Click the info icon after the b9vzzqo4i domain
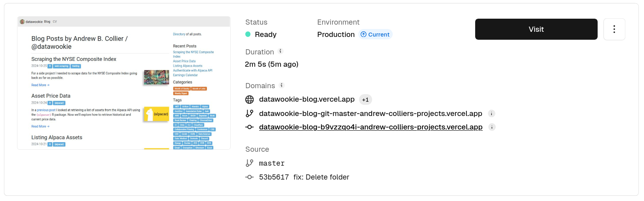 click(x=492, y=127)
